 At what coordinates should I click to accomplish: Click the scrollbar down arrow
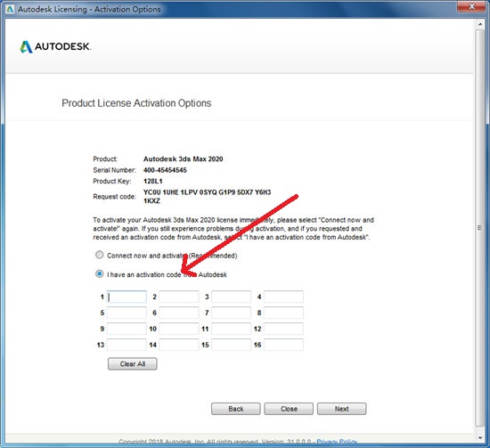pyautogui.click(x=480, y=438)
